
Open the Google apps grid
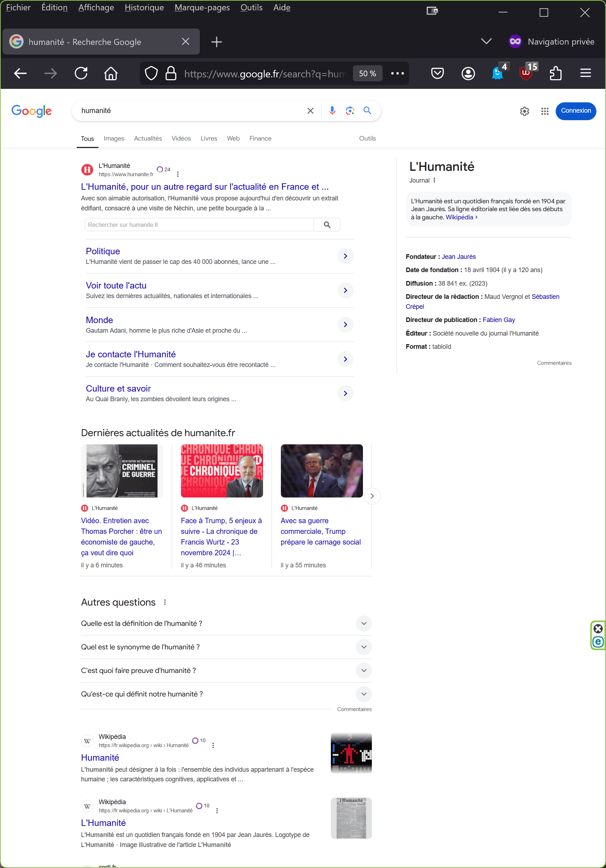(545, 111)
